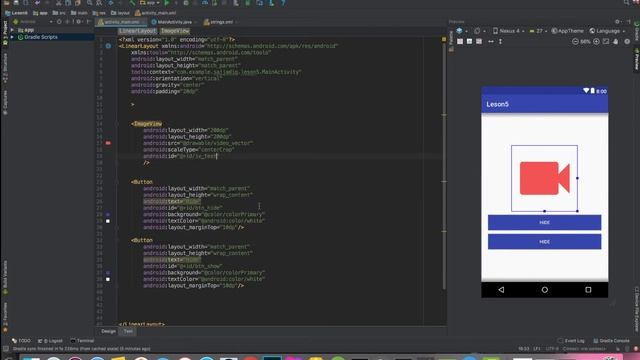
Task: Toggle the Device File Explorer side tab
Action: pos(636,309)
